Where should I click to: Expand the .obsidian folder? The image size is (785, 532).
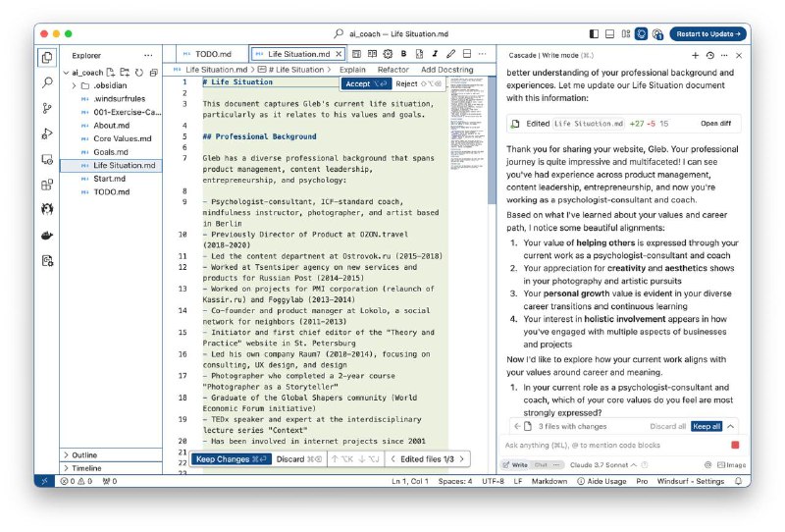pos(75,85)
